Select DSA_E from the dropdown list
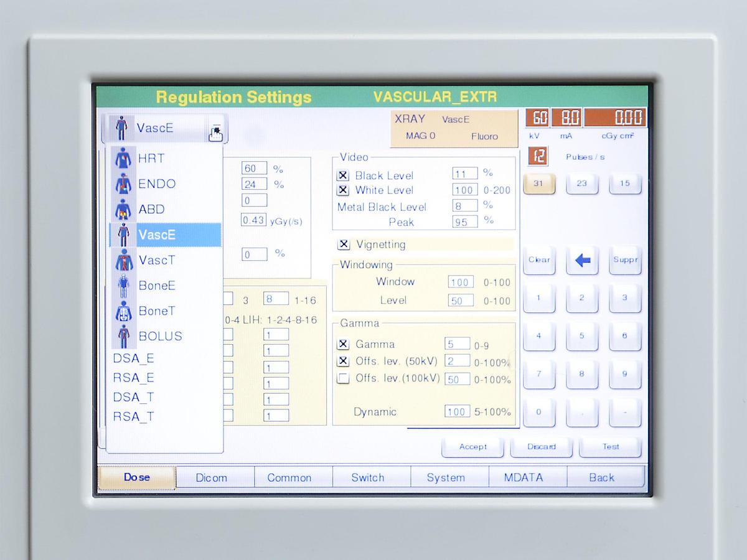The image size is (747, 560). click(133, 359)
